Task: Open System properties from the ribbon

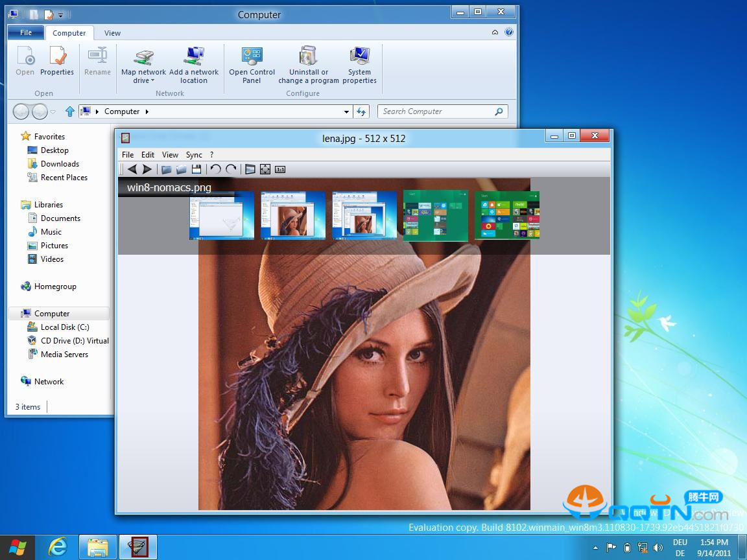Action: point(359,65)
